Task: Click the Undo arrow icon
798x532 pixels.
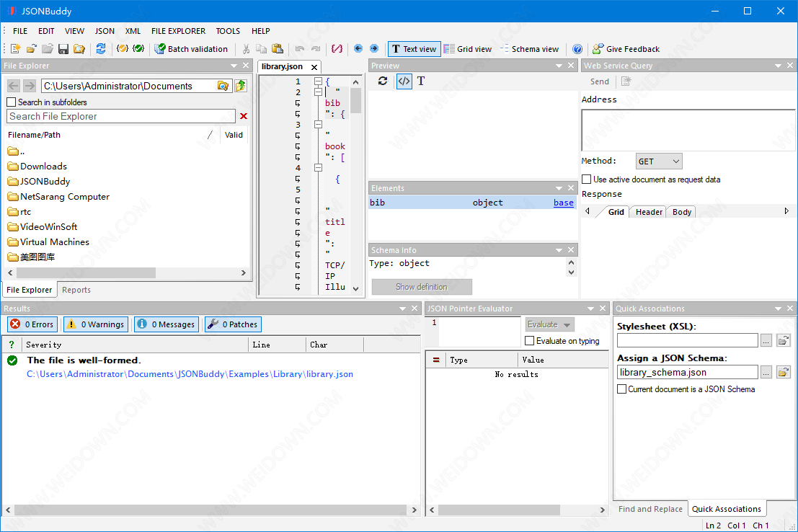Action: coord(300,49)
